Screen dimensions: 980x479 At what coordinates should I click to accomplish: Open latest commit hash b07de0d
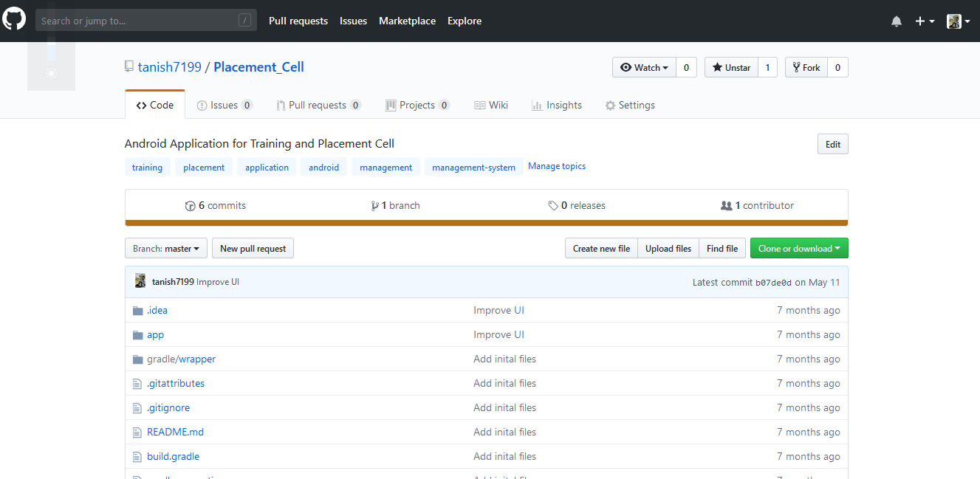tap(773, 282)
